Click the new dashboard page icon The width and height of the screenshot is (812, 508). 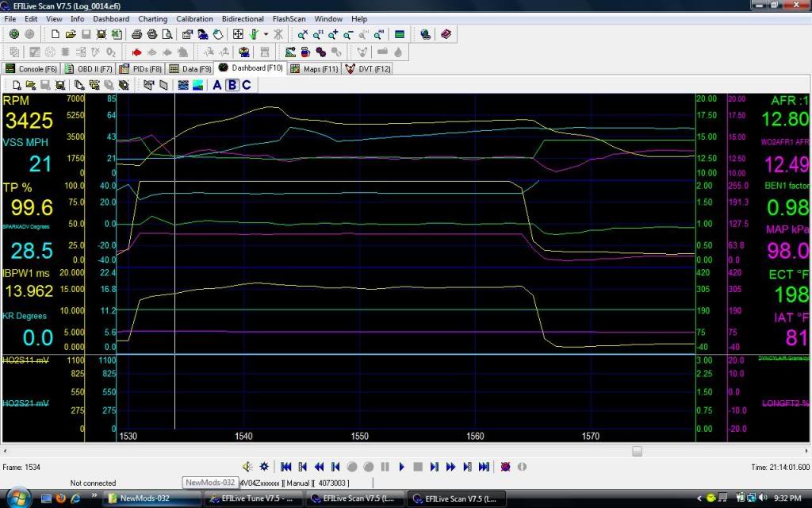(17, 85)
